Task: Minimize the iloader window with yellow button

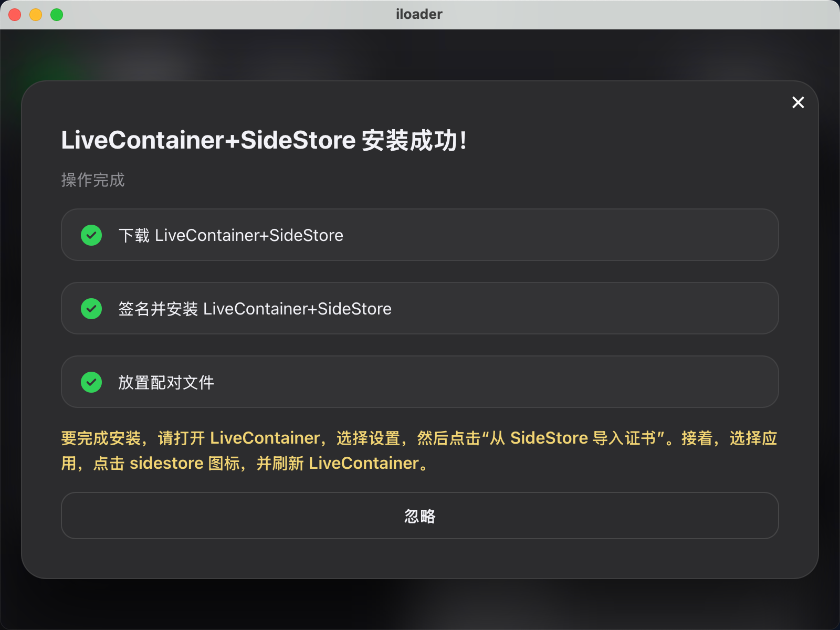Action: (36, 15)
